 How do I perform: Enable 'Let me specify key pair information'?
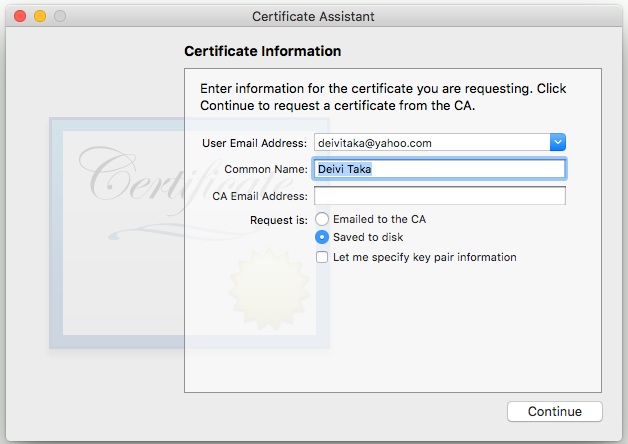tap(322, 257)
